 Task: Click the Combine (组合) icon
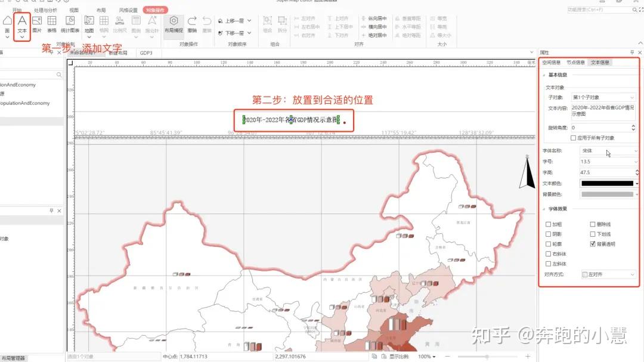click(267, 22)
